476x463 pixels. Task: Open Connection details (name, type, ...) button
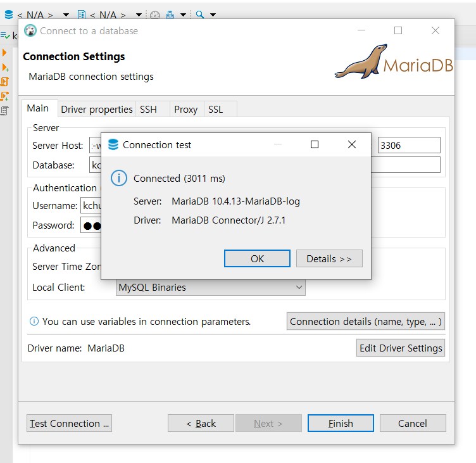(x=365, y=321)
